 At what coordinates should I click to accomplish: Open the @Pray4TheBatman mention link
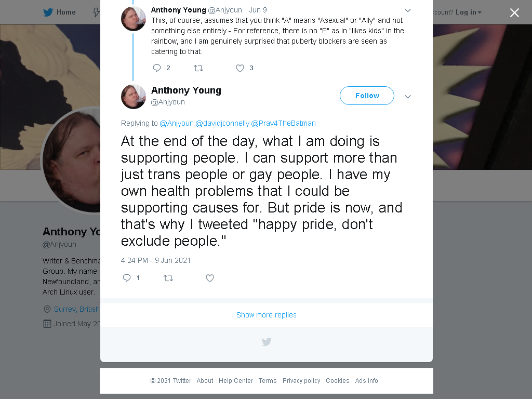coord(283,123)
